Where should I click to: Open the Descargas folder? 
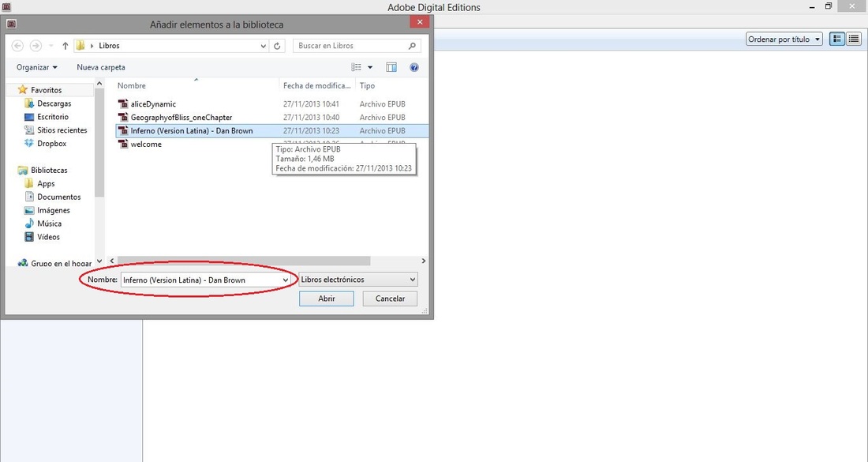tap(54, 103)
